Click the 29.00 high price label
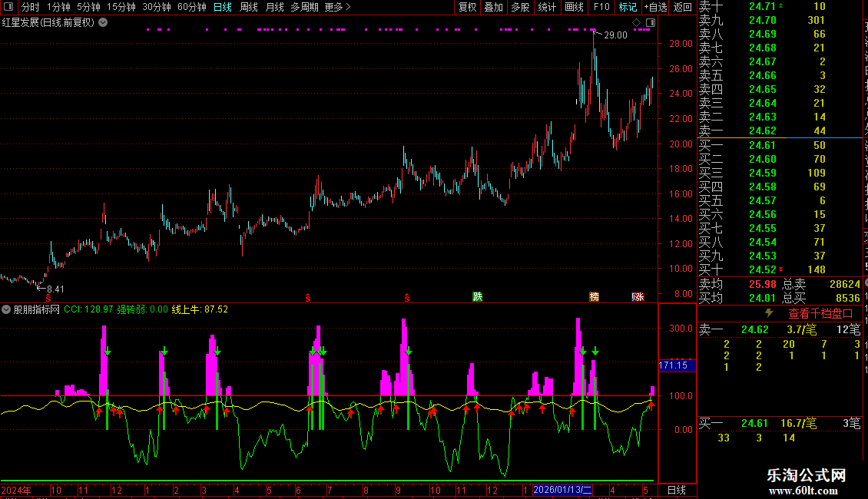 point(615,35)
